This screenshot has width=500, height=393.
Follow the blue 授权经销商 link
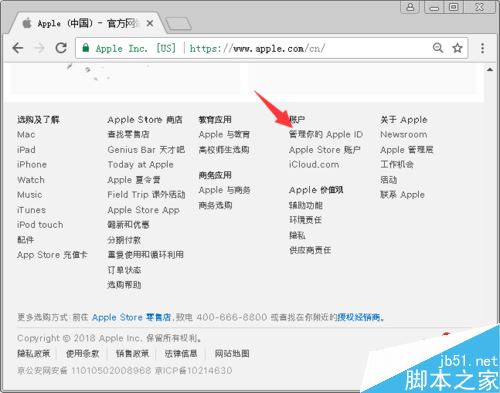(x=359, y=317)
